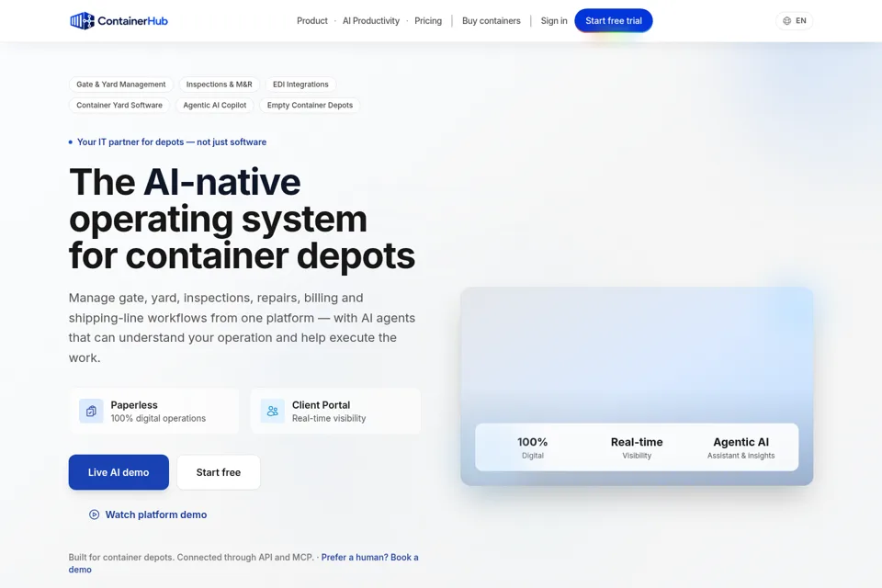Go to the Pricing page
882x588 pixels.
[x=428, y=21]
